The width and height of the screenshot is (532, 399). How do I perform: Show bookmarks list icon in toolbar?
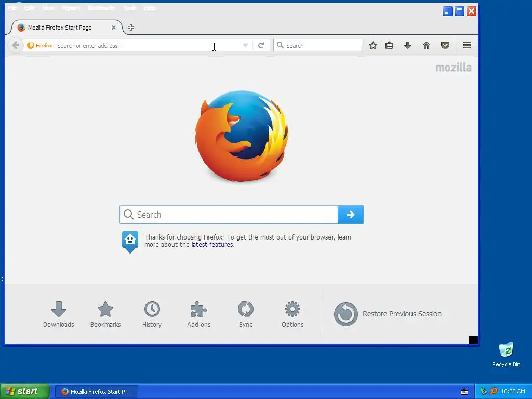[389, 45]
